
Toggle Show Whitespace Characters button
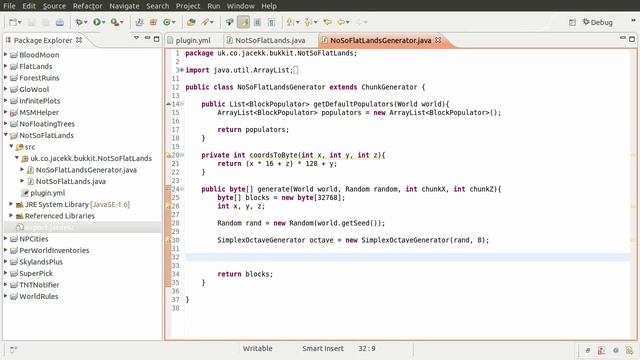coord(271,22)
